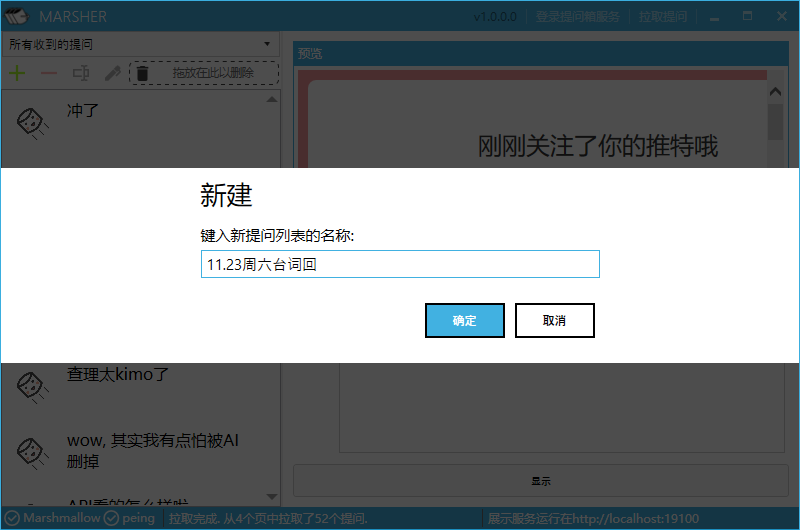The height and width of the screenshot is (530, 800).
Task: Click the v1.0.0.0 version label
Action: pos(495,17)
